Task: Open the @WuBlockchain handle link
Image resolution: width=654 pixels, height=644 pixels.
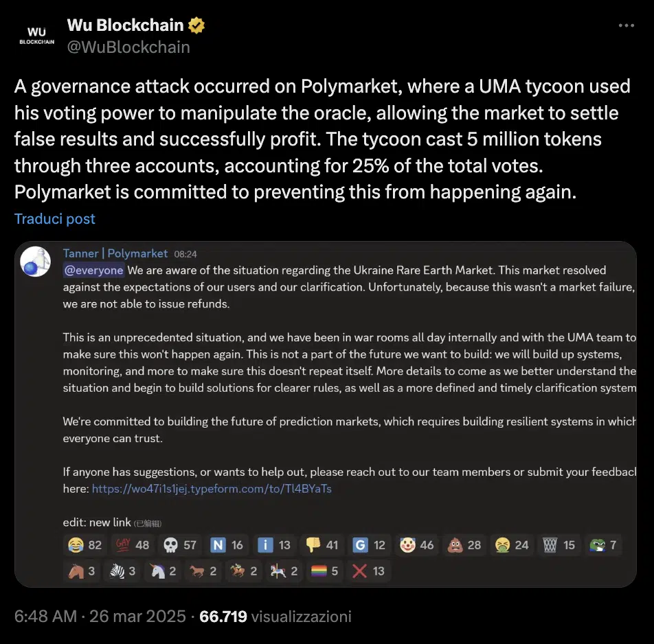Action: tap(128, 47)
